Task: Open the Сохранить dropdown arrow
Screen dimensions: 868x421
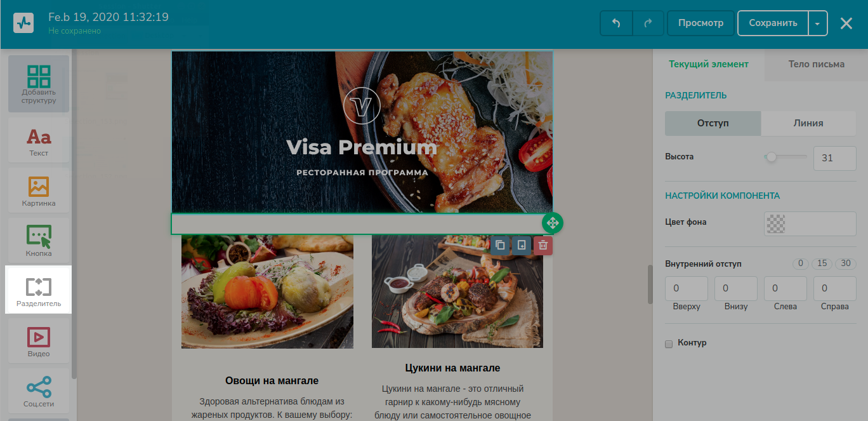Action: tap(817, 23)
